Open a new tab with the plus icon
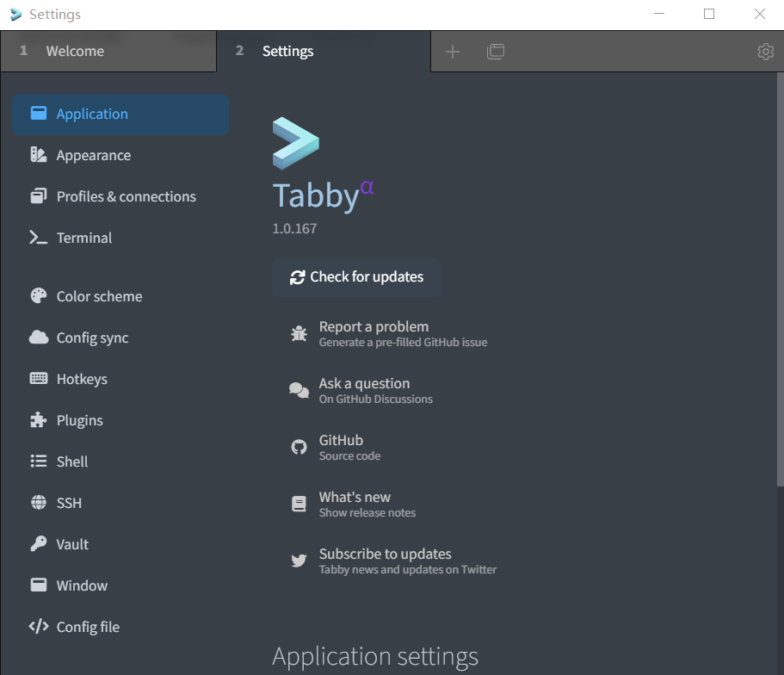 point(453,52)
